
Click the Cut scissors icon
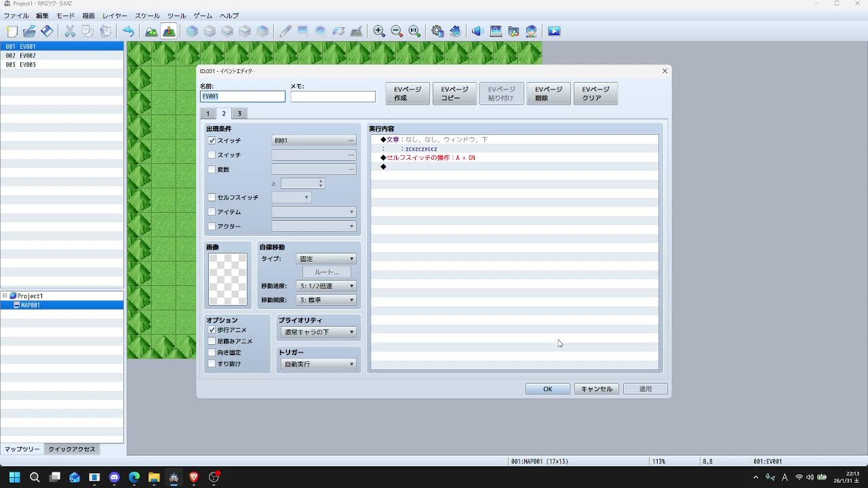70,31
